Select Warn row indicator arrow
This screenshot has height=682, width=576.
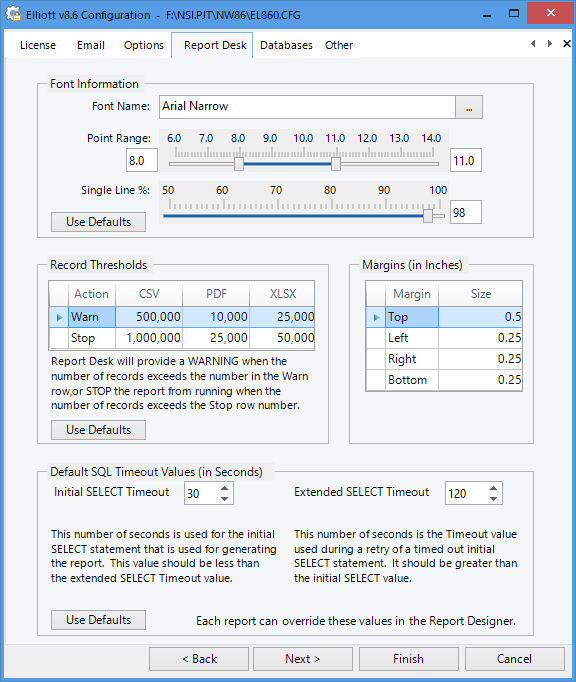pos(59,317)
